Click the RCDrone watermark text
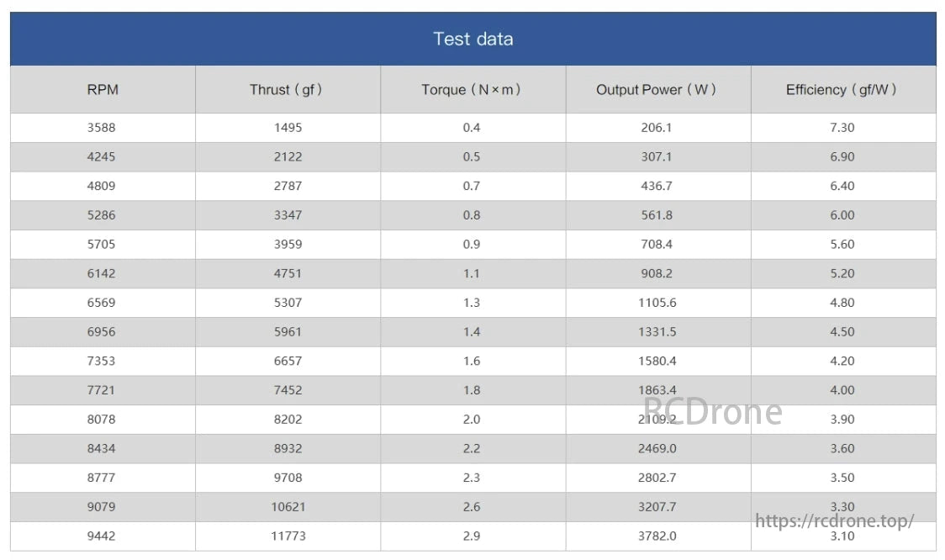This screenshot has width=945, height=560. [x=713, y=412]
